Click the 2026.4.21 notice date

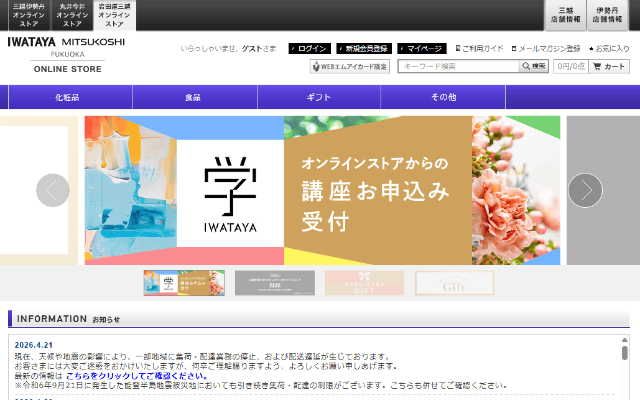point(33,345)
